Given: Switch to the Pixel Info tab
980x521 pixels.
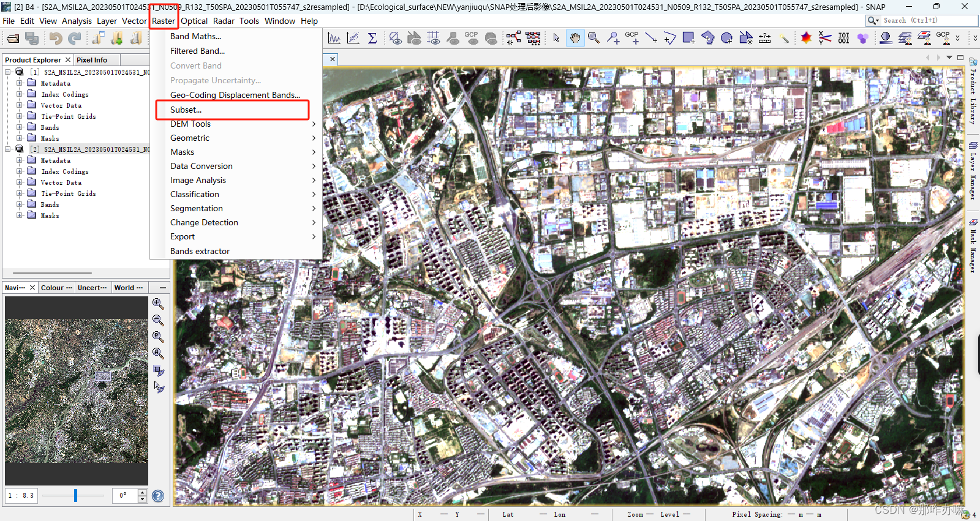Looking at the screenshot, I should click(x=92, y=60).
